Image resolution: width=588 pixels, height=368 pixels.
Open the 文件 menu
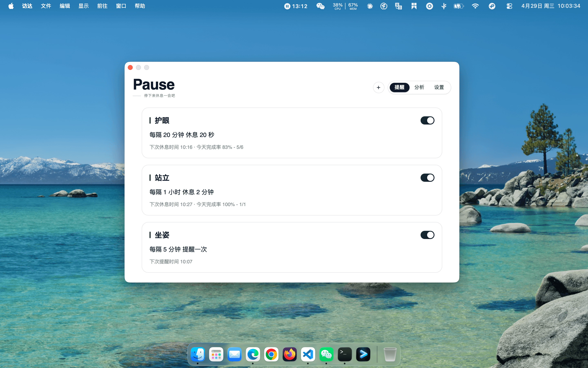[46, 6]
